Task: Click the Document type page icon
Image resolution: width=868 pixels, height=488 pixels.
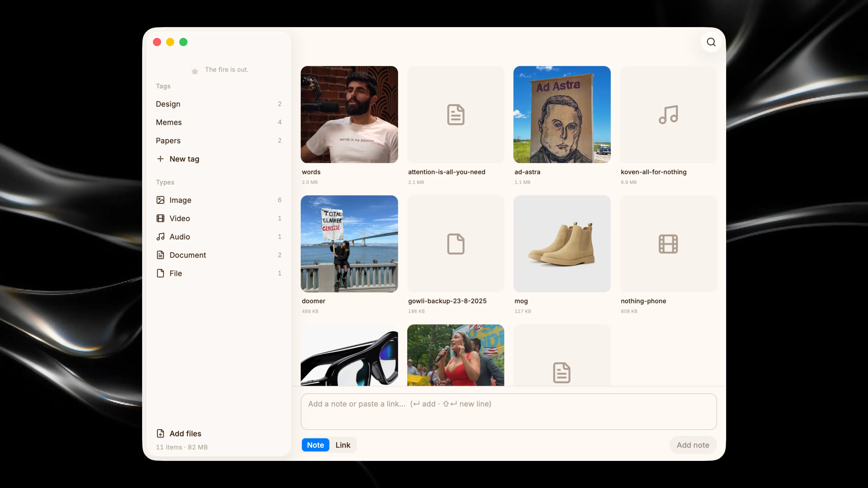Action: coord(160,255)
